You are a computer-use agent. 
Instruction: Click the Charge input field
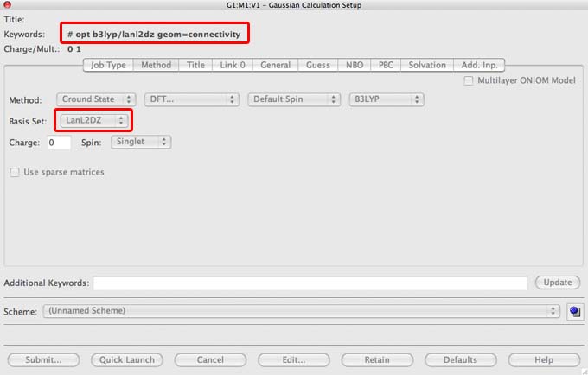[x=59, y=142]
